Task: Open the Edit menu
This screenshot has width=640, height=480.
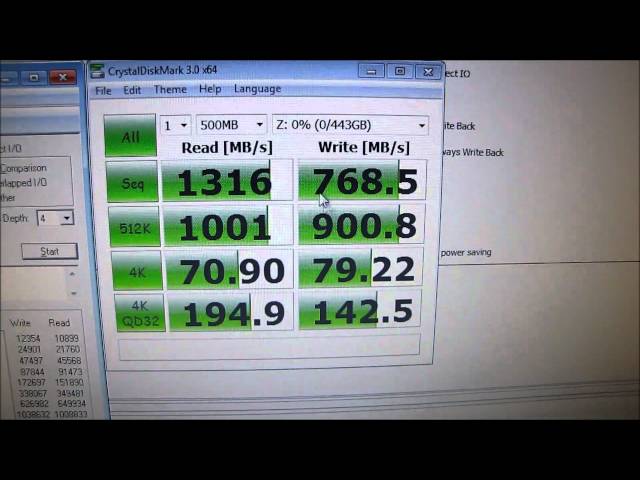Action: (132, 90)
